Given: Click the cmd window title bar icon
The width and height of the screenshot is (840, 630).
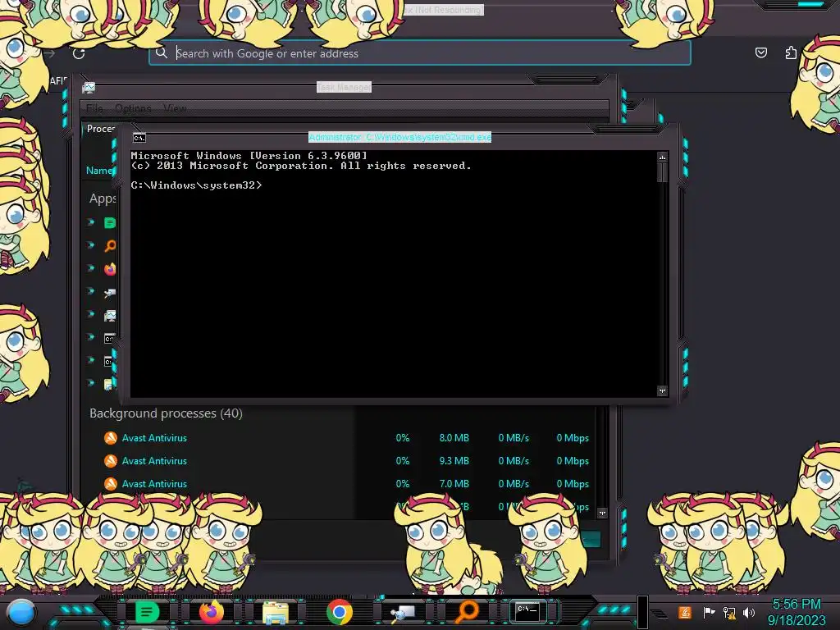Looking at the screenshot, I should 139,138.
